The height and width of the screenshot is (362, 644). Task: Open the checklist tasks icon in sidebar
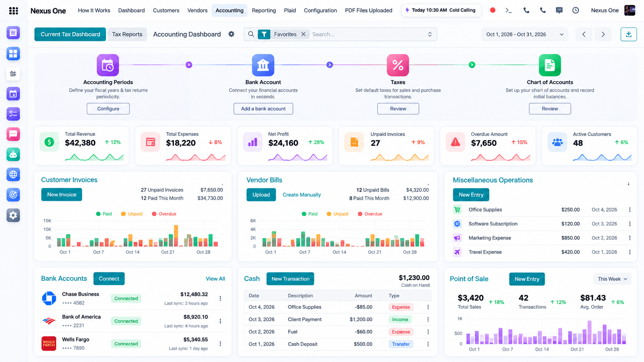13,114
